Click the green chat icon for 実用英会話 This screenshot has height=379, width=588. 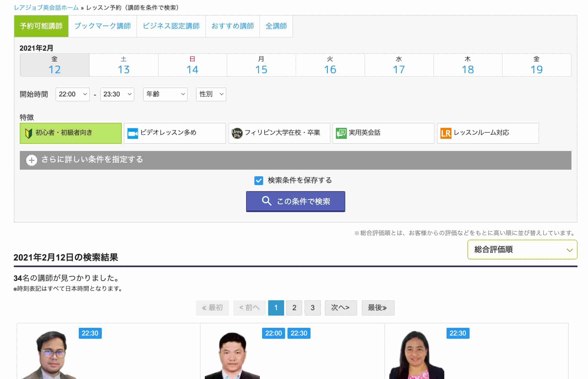click(x=341, y=133)
